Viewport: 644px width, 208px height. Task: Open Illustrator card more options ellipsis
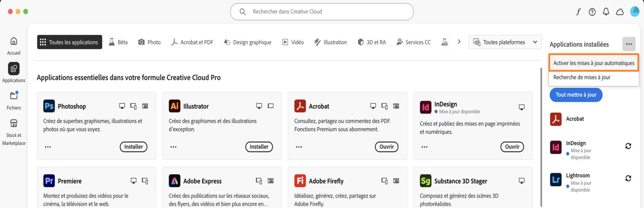(x=173, y=147)
